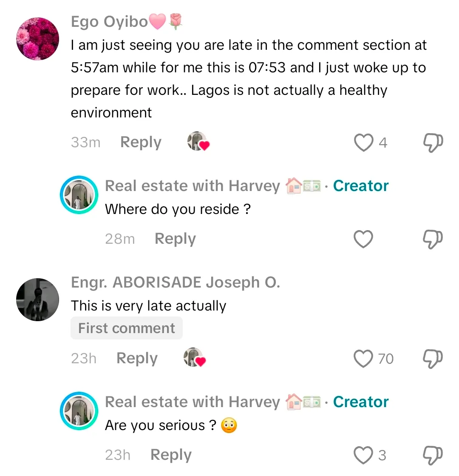Open creator avatar beside 'Where do you reside ?'
Viewport: 459px width, 476px height.
point(79,195)
